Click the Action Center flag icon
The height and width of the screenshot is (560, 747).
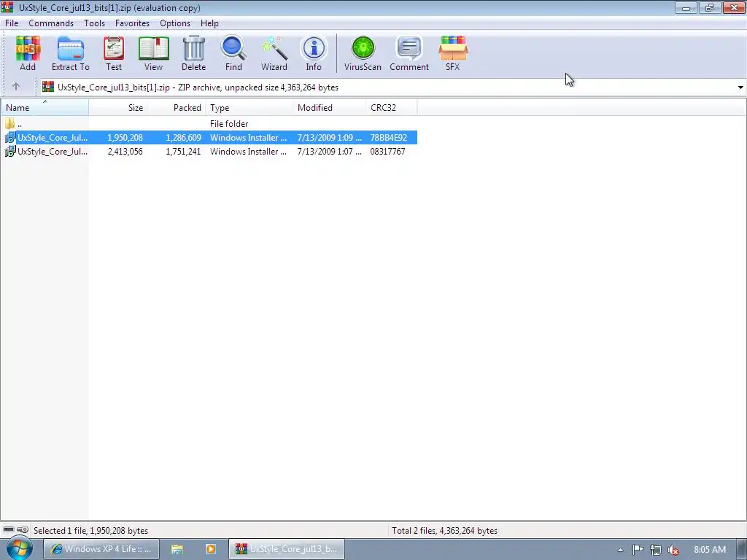[x=638, y=550]
